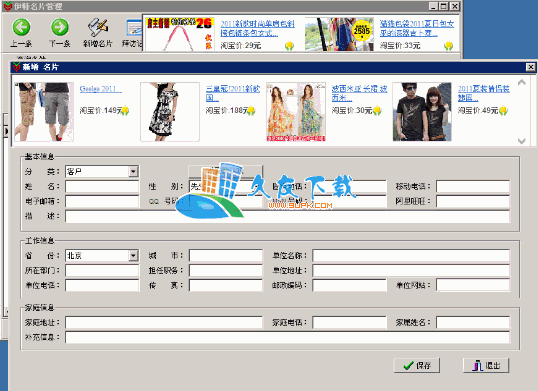Click the 家庭地址 input field
The width and height of the screenshot is (538, 391).
click(x=164, y=322)
